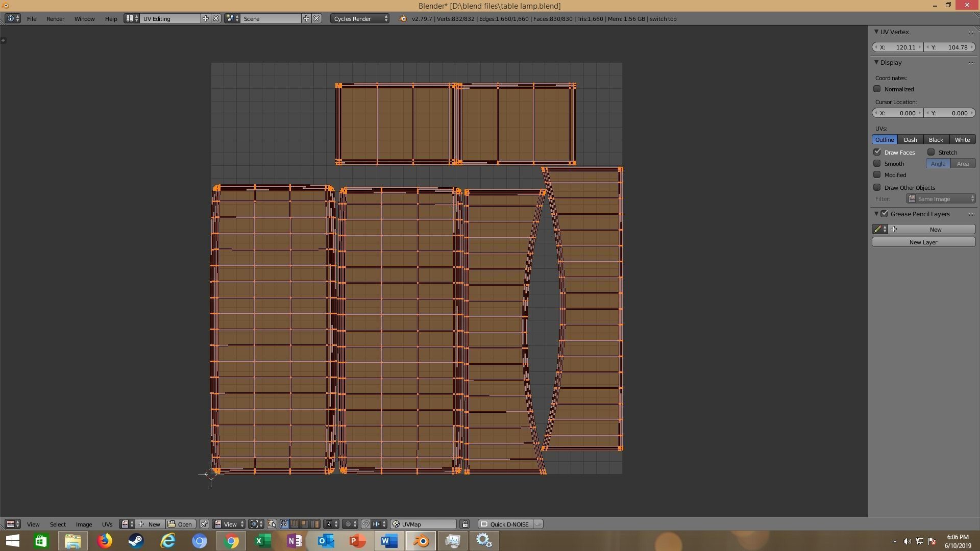The image size is (980, 551).
Task: Open Same Image filter dropdown
Action: (x=941, y=198)
